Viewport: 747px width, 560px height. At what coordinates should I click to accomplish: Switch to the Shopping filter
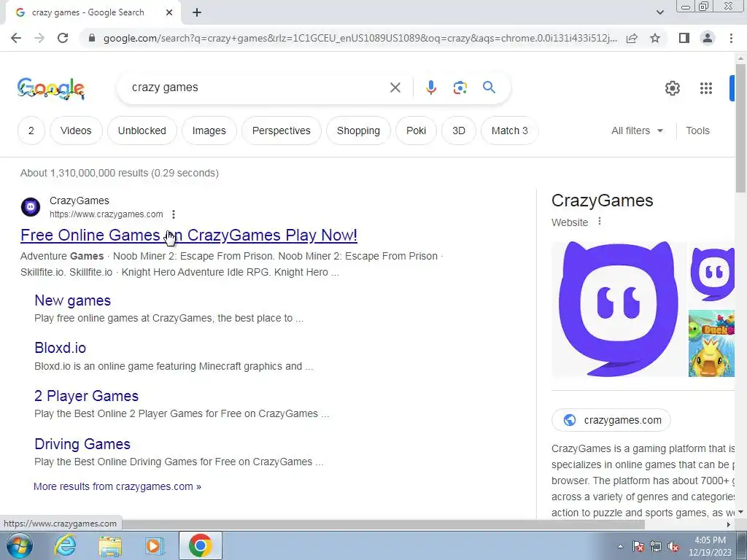[x=358, y=131]
